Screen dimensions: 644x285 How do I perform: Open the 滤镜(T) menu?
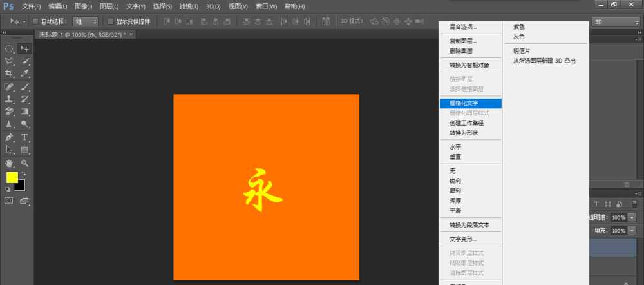click(189, 6)
